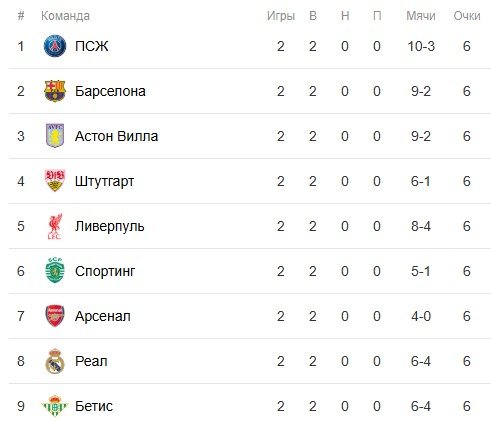The width and height of the screenshot is (491, 422).
Task: Click the Stuttgart club logo
Action: pyautogui.click(x=55, y=181)
